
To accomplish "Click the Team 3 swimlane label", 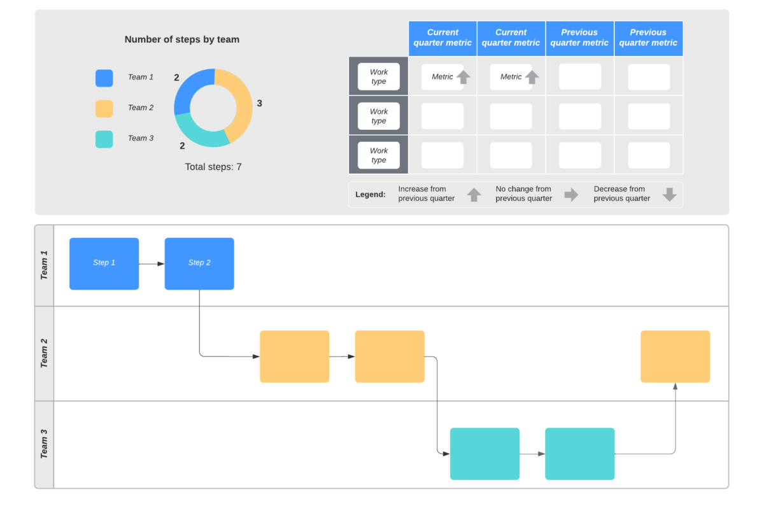I will (x=44, y=444).
